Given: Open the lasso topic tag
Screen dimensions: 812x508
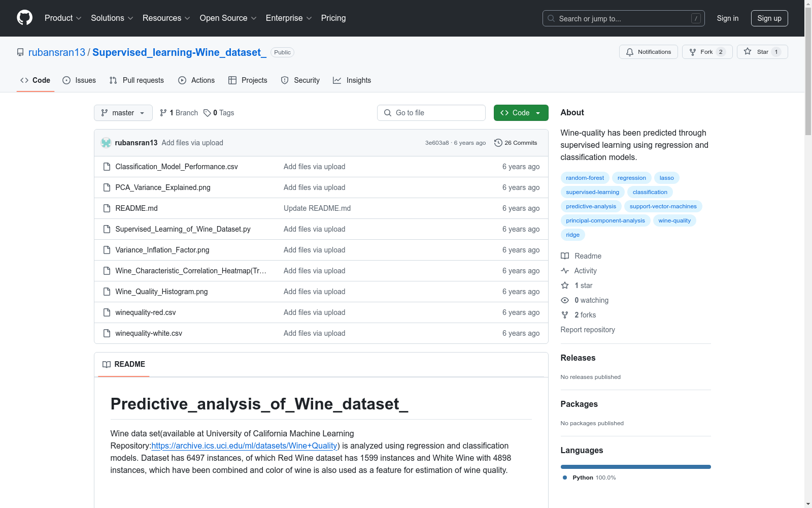Looking at the screenshot, I should pyautogui.click(x=667, y=178).
